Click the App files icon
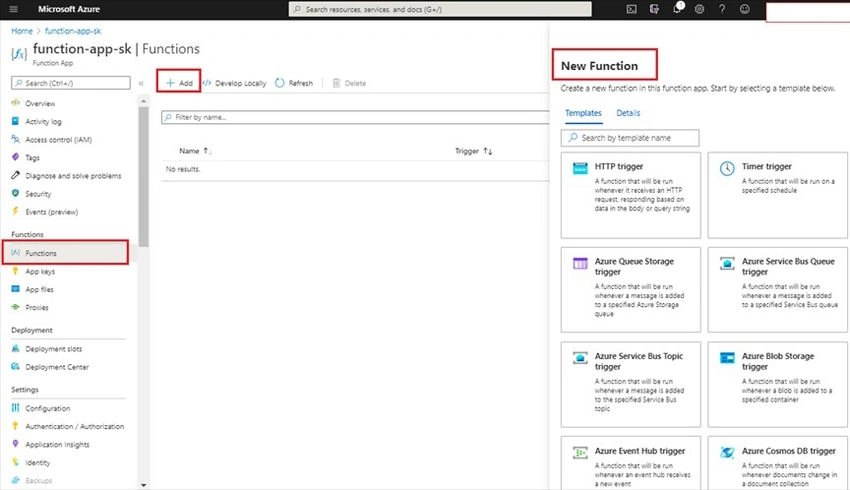 (x=15, y=289)
